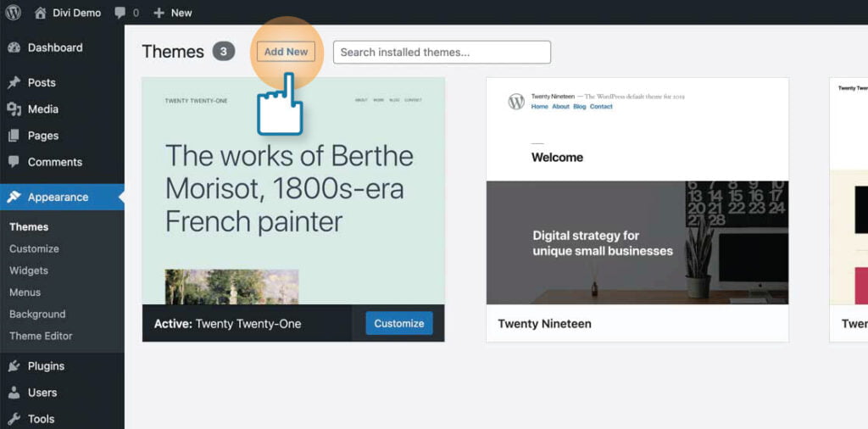Click the WordPress logo icon in admin bar
Image resolution: width=868 pixels, height=429 pixels.
click(14, 12)
